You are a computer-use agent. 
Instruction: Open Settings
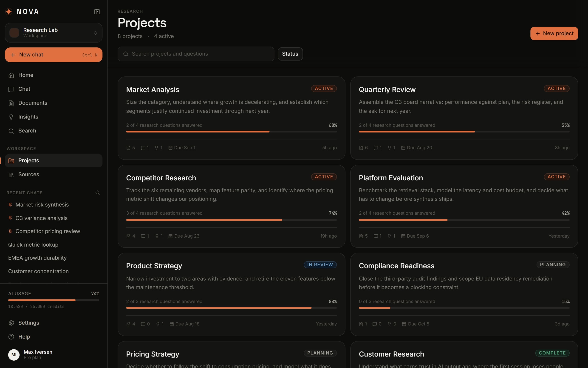point(54,323)
